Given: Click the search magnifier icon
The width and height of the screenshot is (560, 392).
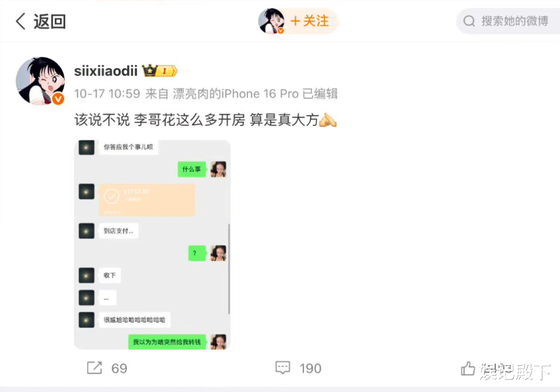Looking at the screenshot, I should click(x=469, y=21).
